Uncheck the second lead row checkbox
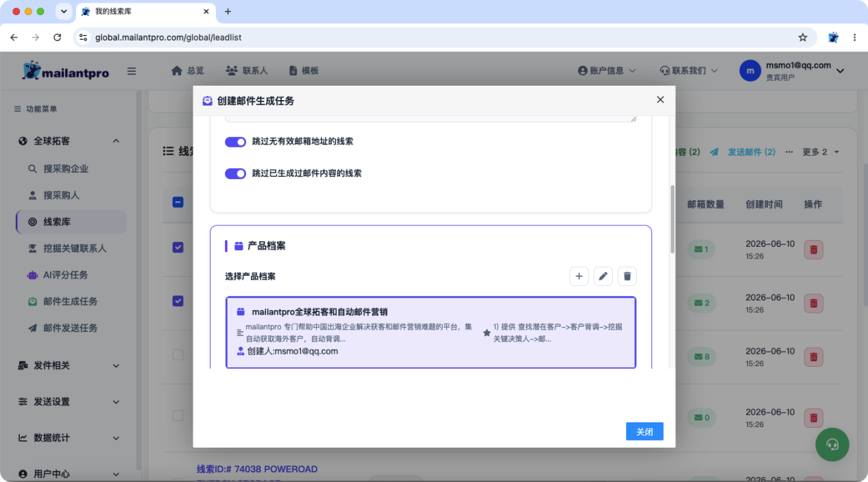The height and width of the screenshot is (482, 868). [178, 301]
